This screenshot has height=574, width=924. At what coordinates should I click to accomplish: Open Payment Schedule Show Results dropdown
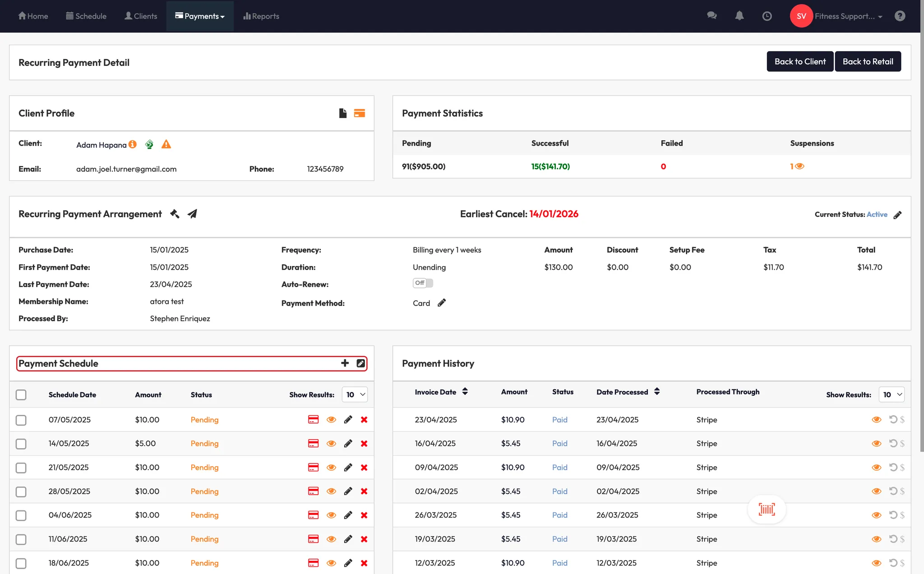pos(355,395)
